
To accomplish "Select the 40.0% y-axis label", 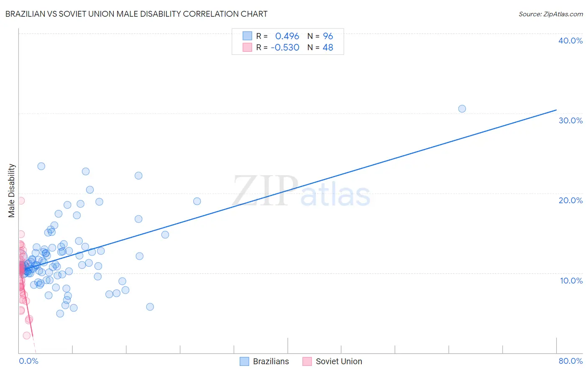I will (x=570, y=41).
